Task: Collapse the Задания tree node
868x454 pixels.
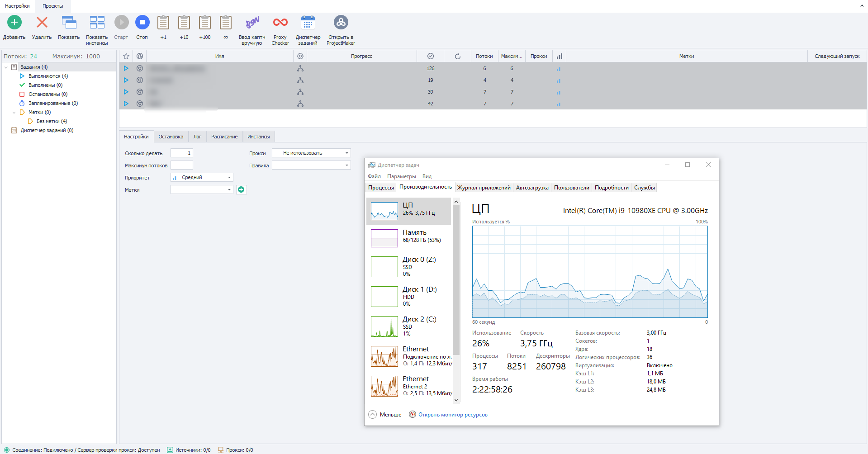Action: click(x=6, y=67)
